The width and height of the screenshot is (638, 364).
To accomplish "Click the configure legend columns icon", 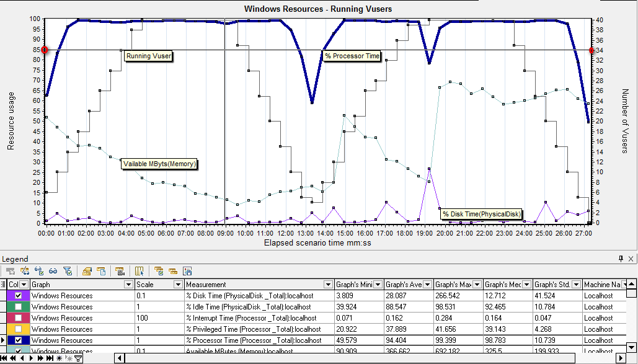I will 140,270.
